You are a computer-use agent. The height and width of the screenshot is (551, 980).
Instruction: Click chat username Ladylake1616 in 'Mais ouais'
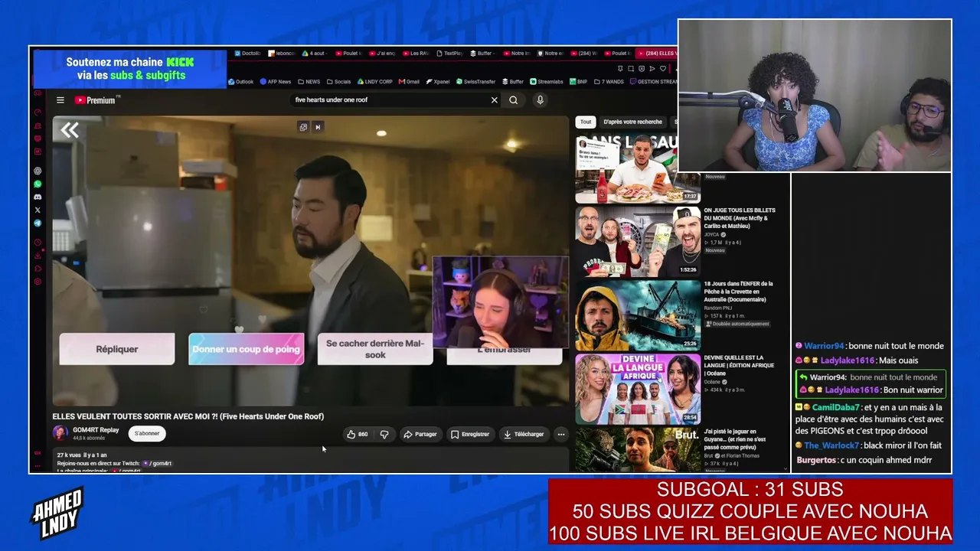click(848, 360)
